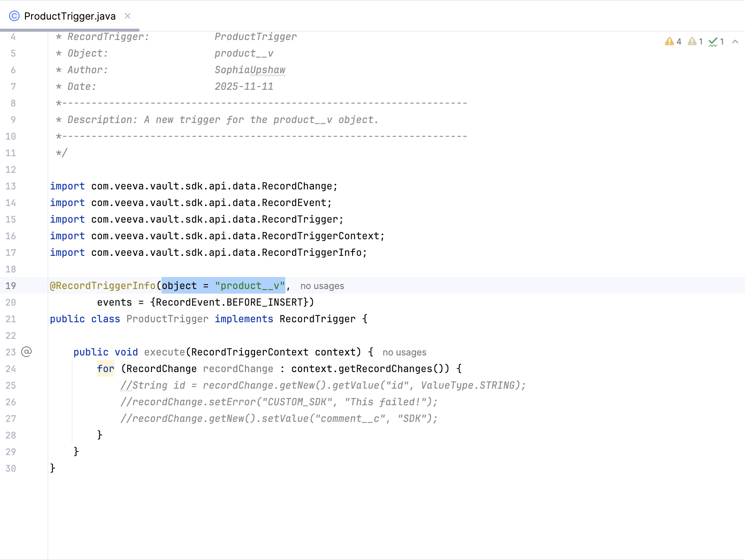Click the commented setValue line 27
Image resolution: width=745 pixels, height=560 pixels.
[279, 418]
